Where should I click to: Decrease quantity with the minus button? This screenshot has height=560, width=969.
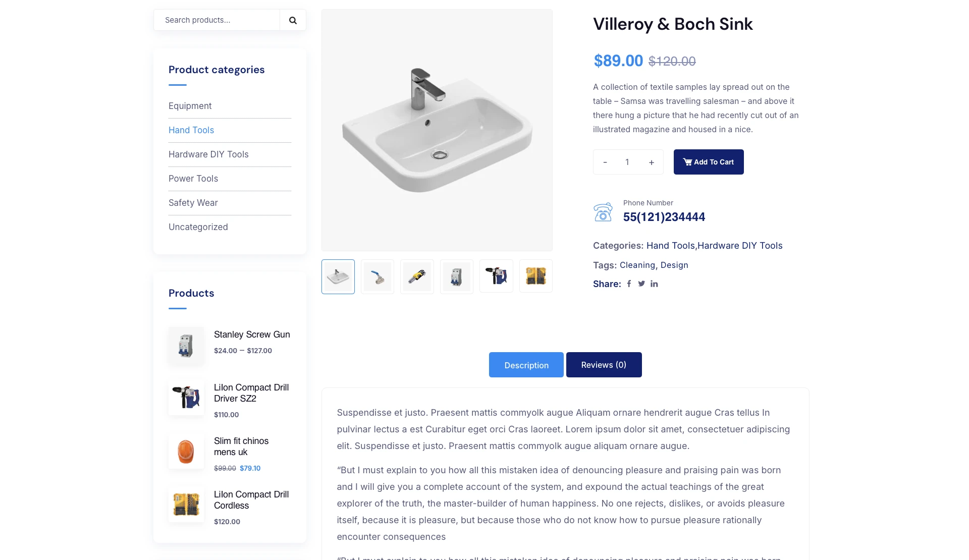tap(605, 162)
